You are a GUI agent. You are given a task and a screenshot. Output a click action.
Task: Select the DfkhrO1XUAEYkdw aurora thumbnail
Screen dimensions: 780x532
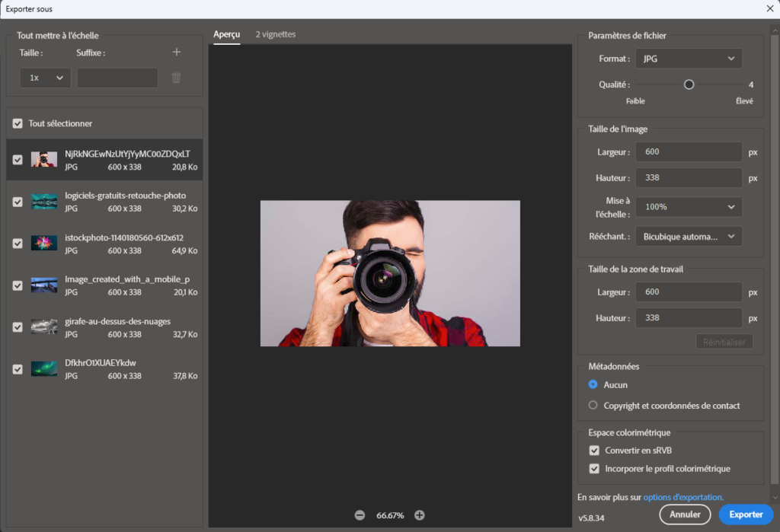pyautogui.click(x=44, y=368)
